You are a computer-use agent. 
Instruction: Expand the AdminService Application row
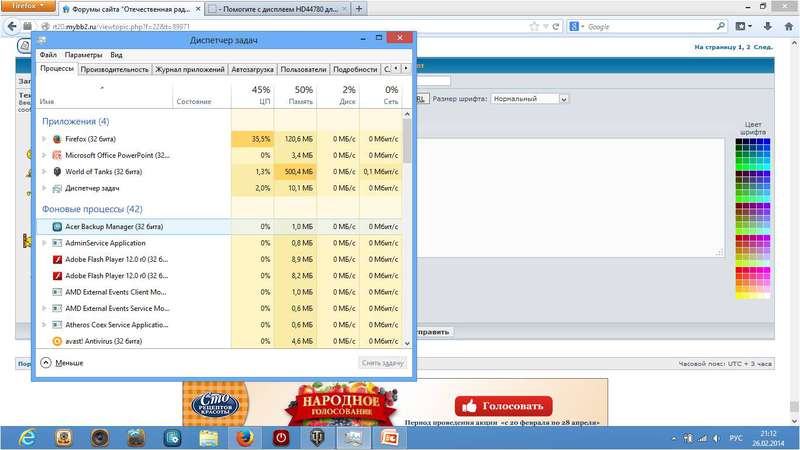pyautogui.click(x=44, y=243)
